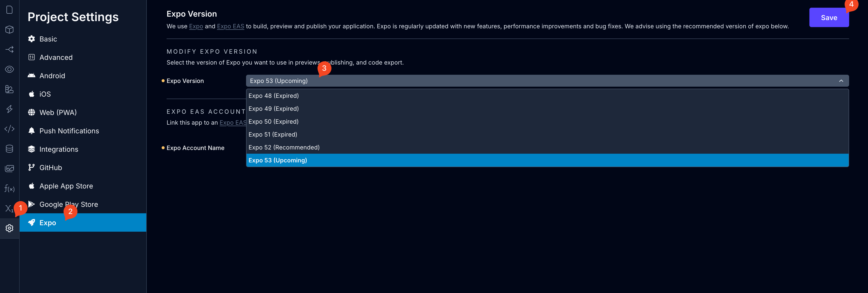Open the theme ruler icon in left rail
The height and width of the screenshot is (293, 868).
tap(9, 89)
